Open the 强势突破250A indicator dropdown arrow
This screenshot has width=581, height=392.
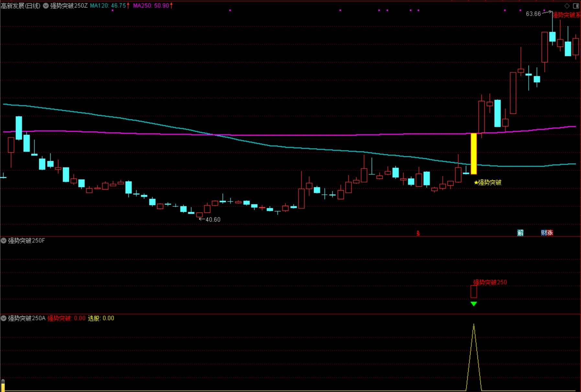[4, 318]
